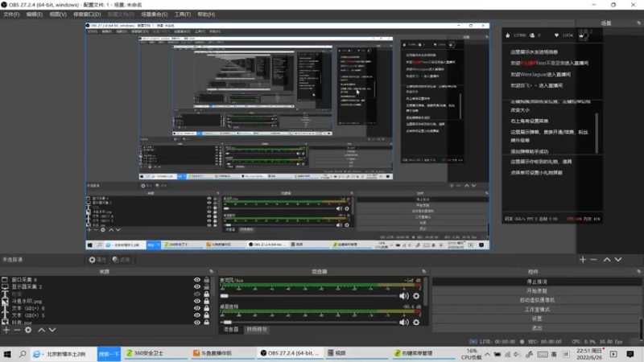Switch to the 转场特效 tab

pos(257,329)
